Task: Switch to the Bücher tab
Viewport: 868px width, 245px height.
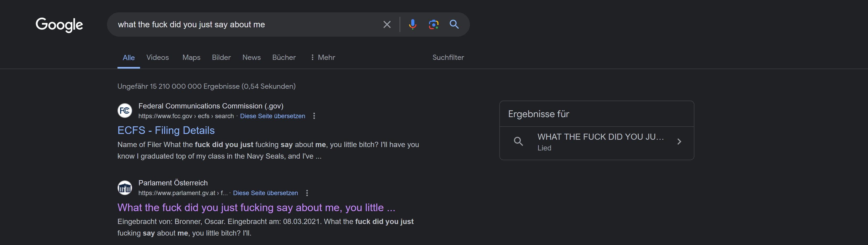Action: point(284,57)
